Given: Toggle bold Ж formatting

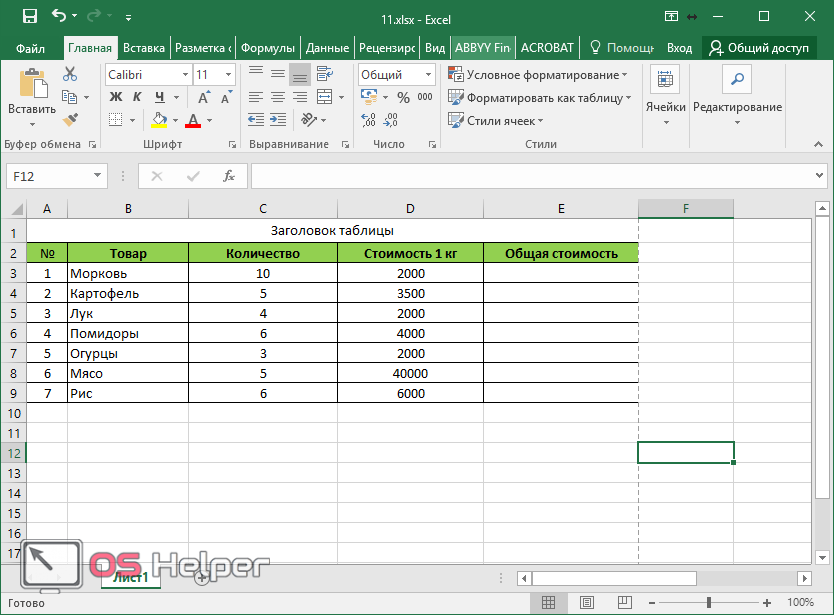Looking at the screenshot, I should (115, 97).
